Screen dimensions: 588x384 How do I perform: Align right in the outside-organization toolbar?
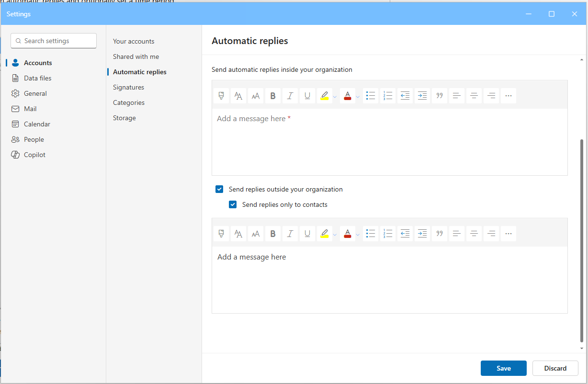pos(491,234)
